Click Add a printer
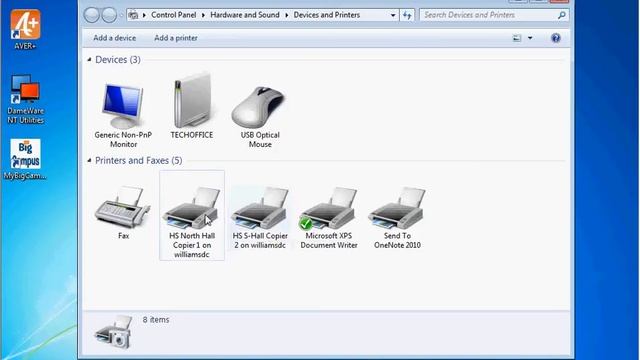 [176, 38]
